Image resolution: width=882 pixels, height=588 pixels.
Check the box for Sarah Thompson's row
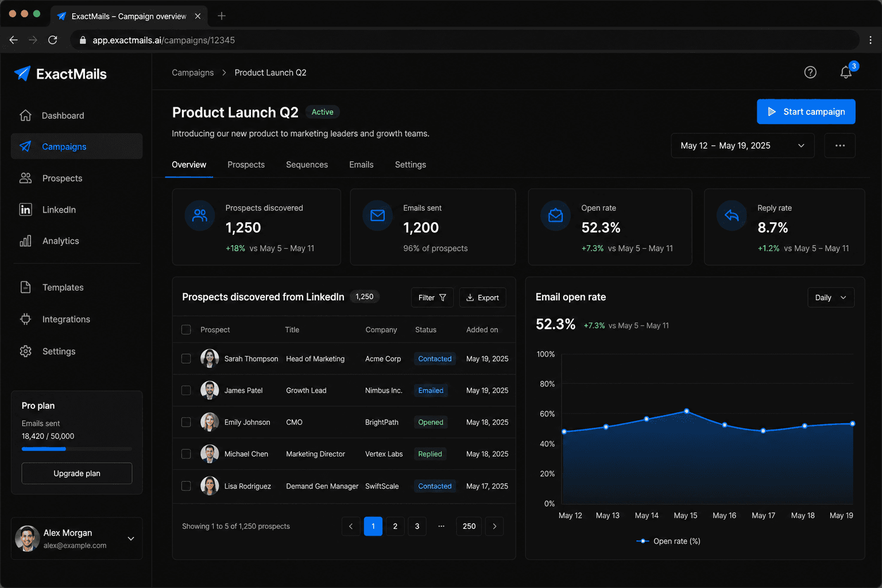point(186,358)
